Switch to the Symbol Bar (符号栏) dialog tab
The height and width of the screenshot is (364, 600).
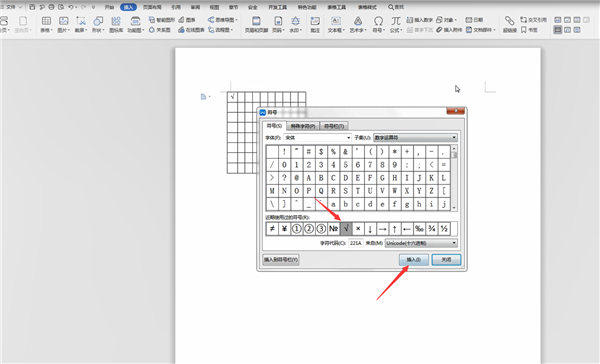coord(334,126)
